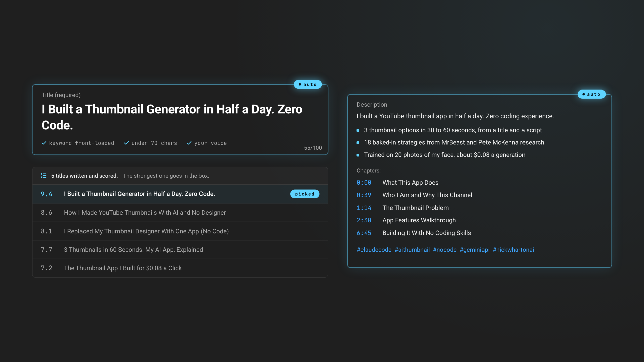This screenshot has height=362, width=644.
Task: Click the 1:14 chapter timestamp
Action: coord(364,208)
